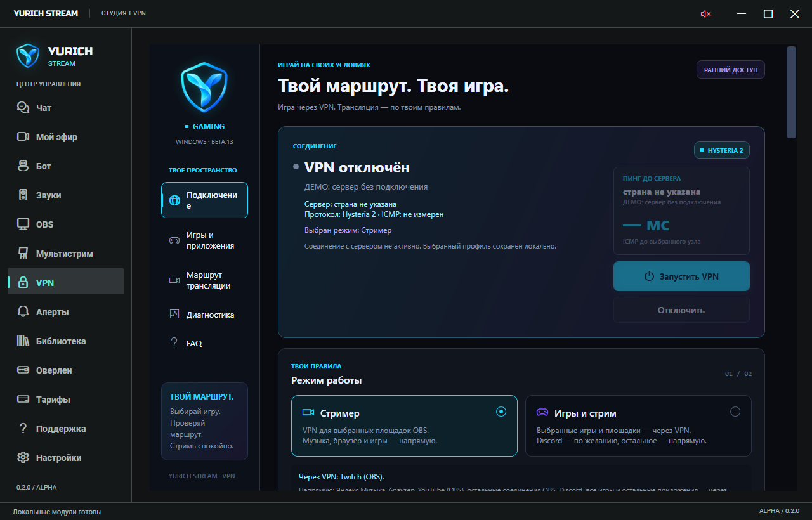The width and height of the screenshot is (812, 520).
Task: Click the Мой эфир camera icon
Action: coord(23,137)
